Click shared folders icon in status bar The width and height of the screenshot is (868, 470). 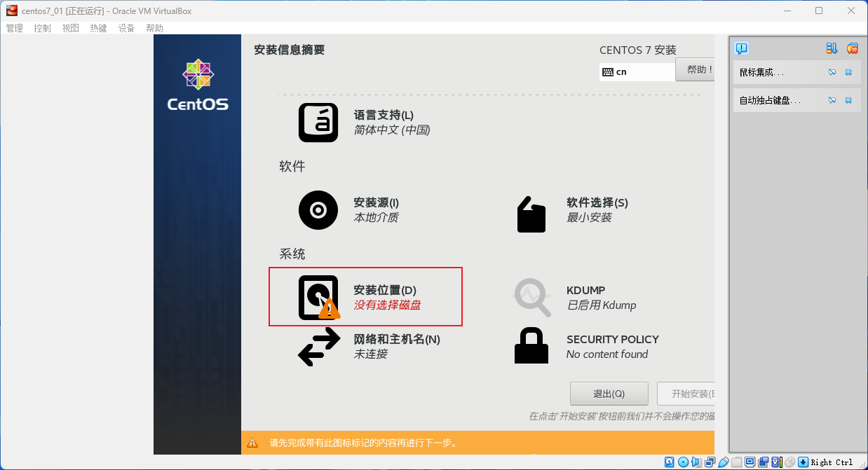736,462
